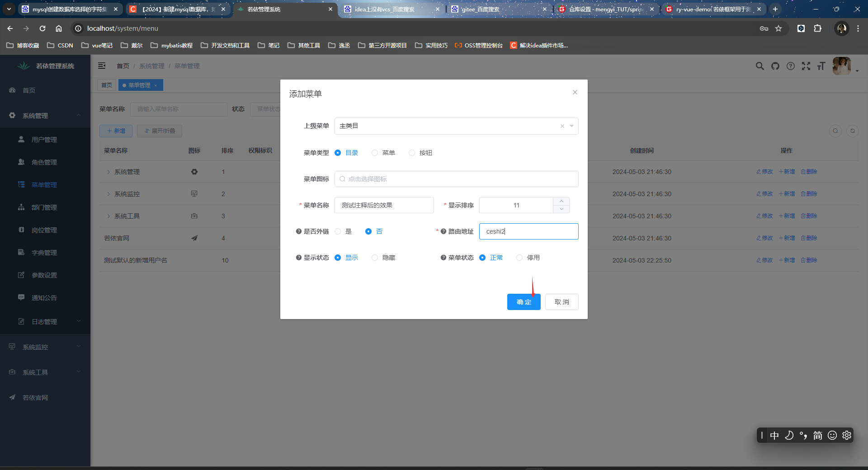Clear the 上级菜单 selection with x icon
Screen dimensions: 868x470
(x=562, y=126)
